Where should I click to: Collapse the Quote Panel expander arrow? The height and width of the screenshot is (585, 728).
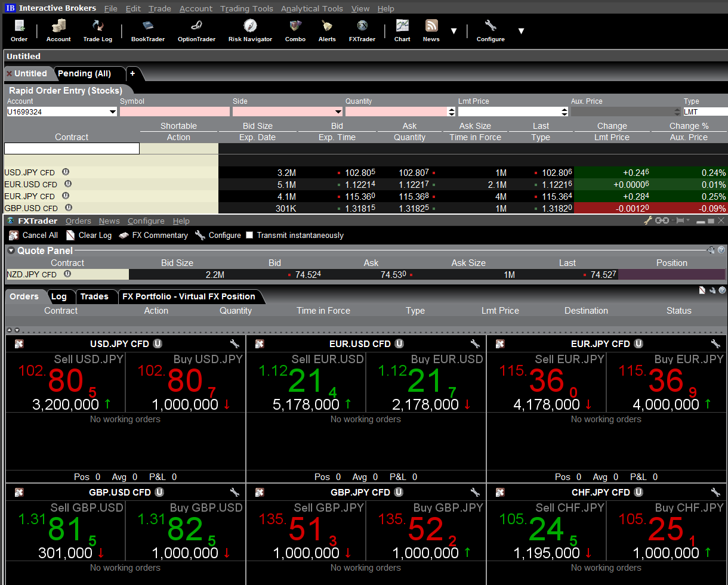11,250
